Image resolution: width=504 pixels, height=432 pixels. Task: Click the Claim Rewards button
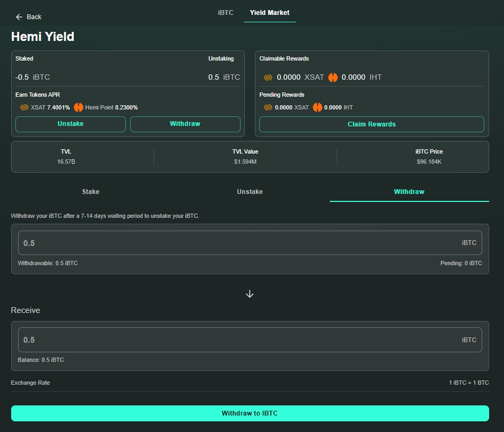click(371, 124)
